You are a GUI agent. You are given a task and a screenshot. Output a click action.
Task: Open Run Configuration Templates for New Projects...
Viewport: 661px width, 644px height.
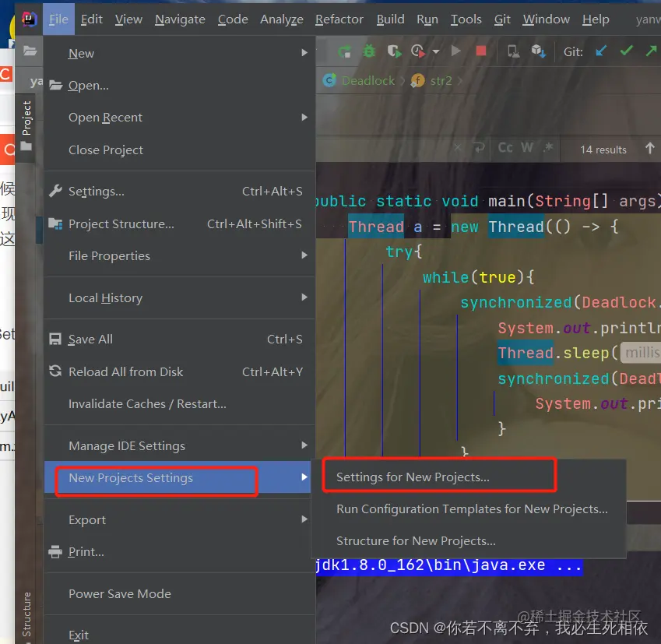(469, 509)
